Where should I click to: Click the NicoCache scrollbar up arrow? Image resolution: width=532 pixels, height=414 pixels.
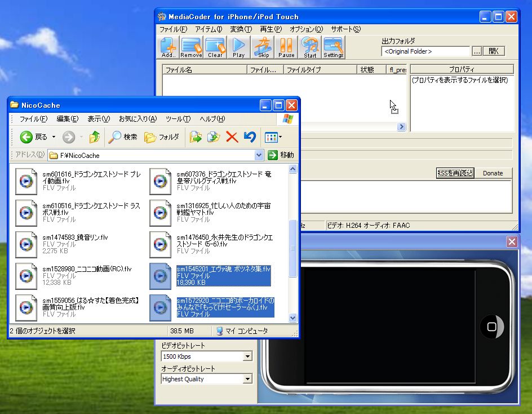[x=293, y=169]
